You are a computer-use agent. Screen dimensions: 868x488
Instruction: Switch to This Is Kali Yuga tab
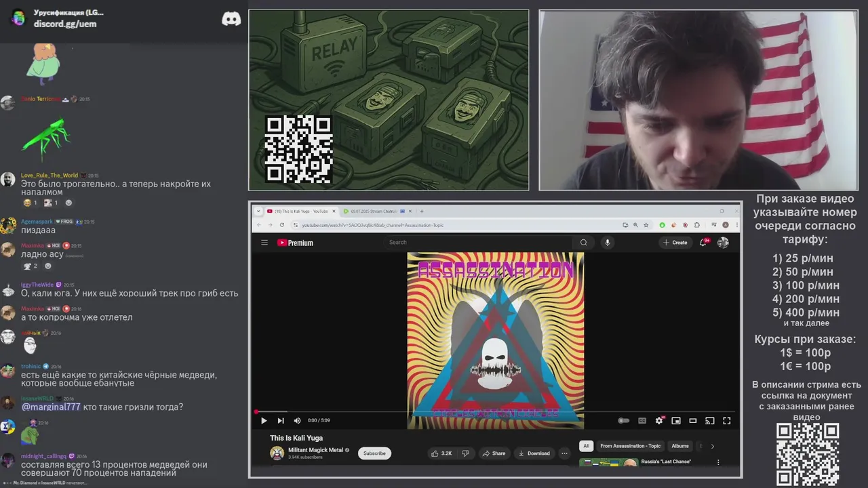(x=301, y=211)
